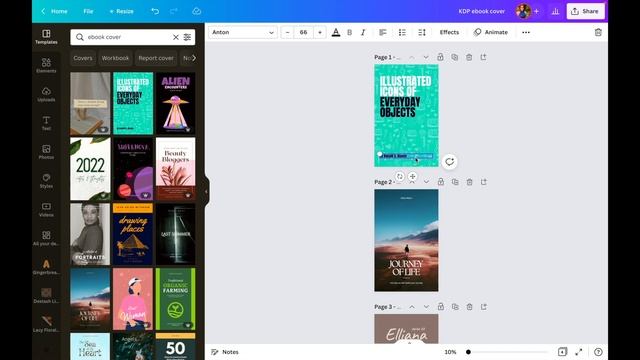Open line spacing options
Viewport: 640px width, 360px height.
422,32
